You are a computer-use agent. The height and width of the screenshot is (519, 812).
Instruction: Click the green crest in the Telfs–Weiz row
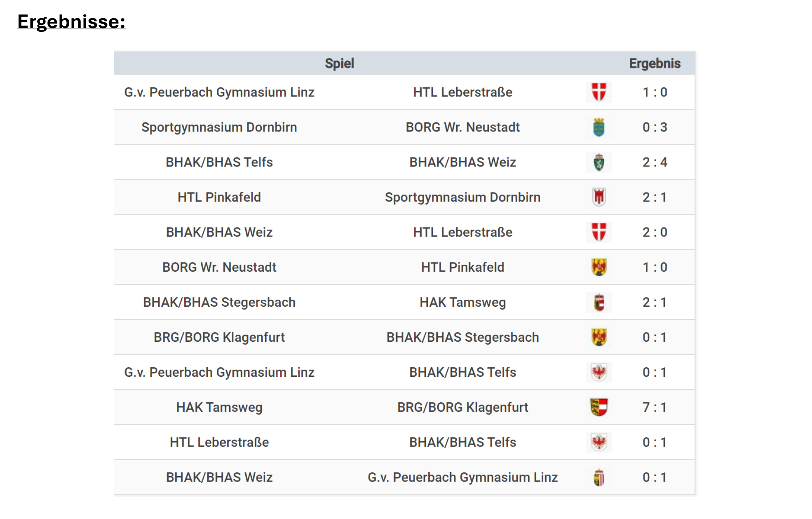point(598,162)
